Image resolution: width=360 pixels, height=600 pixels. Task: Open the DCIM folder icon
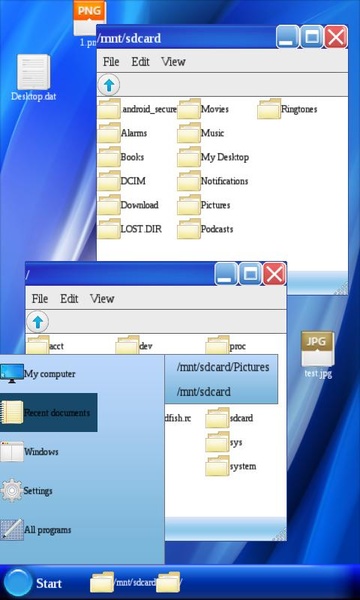point(109,181)
